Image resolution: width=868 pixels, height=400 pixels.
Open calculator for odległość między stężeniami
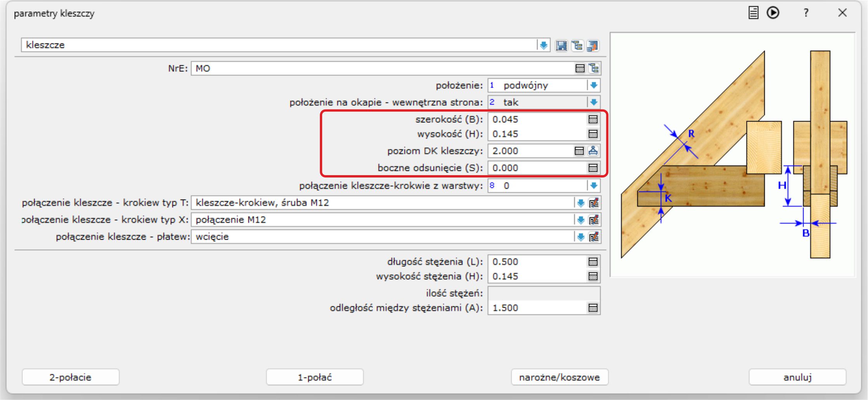click(593, 308)
